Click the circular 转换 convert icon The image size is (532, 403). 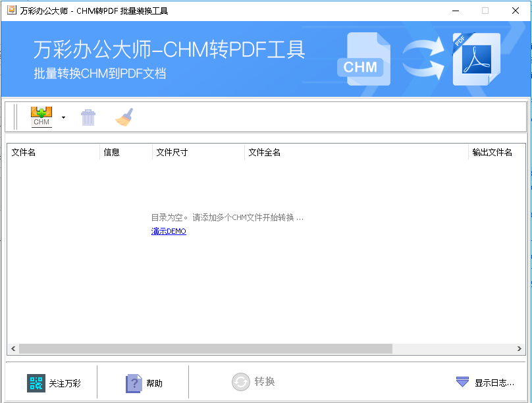[240, 382]
